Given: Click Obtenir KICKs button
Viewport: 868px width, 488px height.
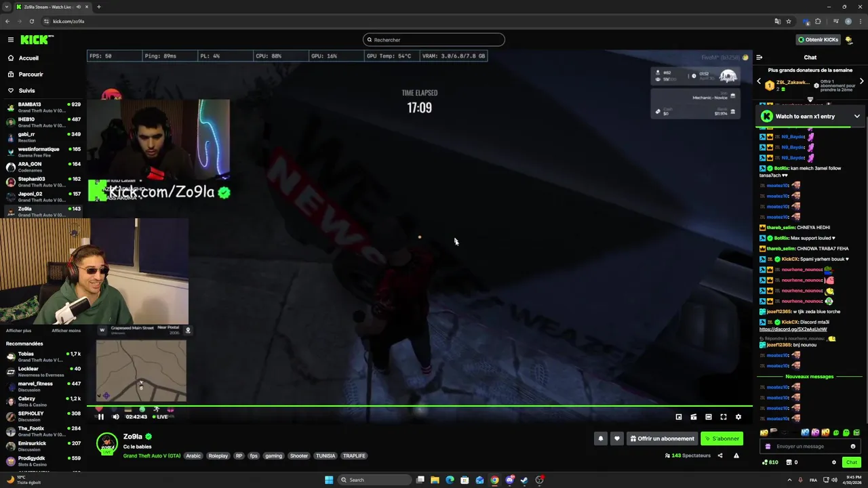Looking at the screenshot, I should click(x=818, y=40).
